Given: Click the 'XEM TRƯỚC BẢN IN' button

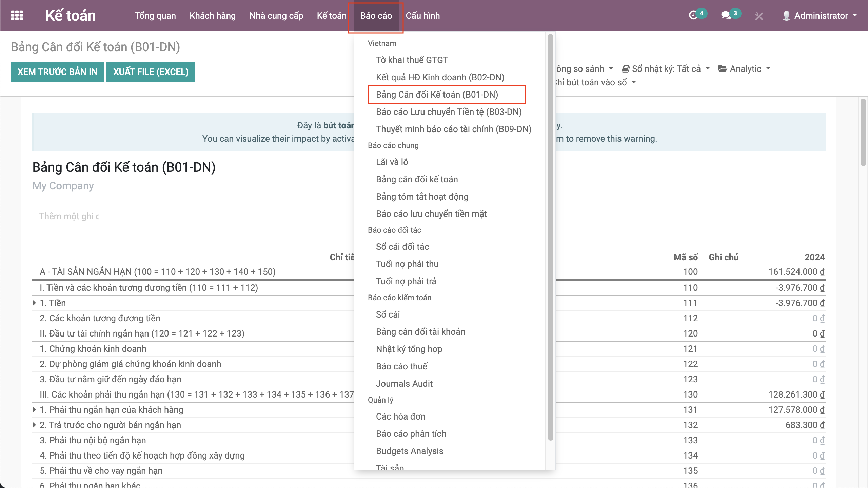Looking at the screenshot, I should pyautogui.click(x=58, y=72).
